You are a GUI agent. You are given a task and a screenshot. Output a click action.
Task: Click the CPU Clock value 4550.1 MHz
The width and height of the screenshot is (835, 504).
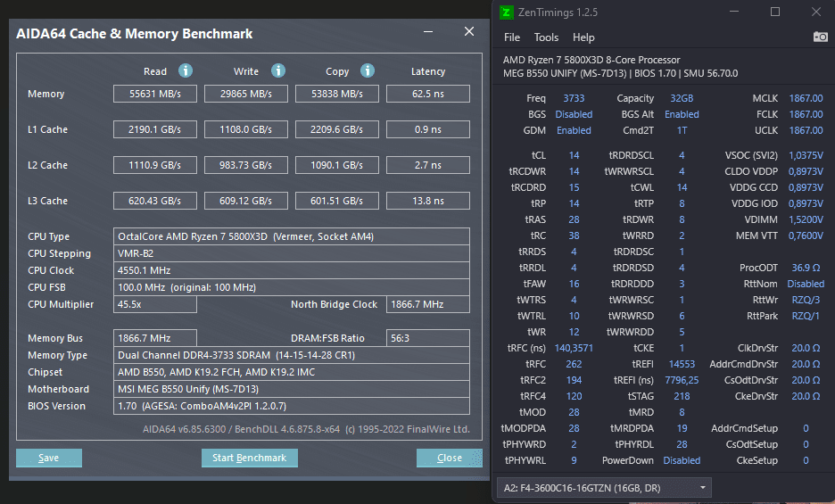pos(292,270)
